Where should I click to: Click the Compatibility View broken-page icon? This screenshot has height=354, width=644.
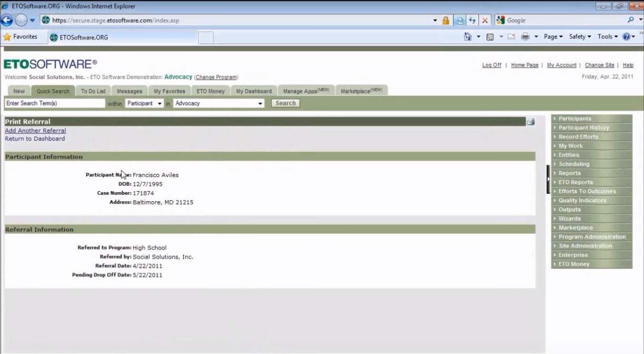click(459, 20)
